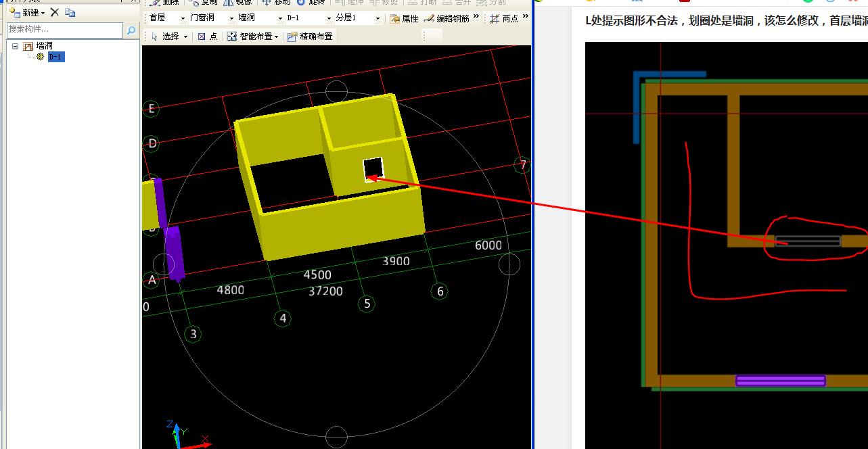
Task: Click axis bubble 4 in the viewport
Action: pos(282,318)
